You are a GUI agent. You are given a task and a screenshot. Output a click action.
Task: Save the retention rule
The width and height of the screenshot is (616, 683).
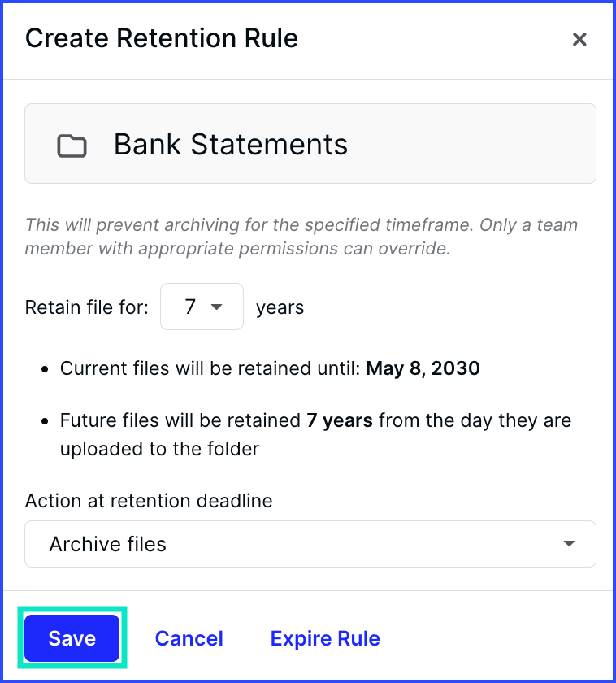pyautogui.click(x=72, y=638)
